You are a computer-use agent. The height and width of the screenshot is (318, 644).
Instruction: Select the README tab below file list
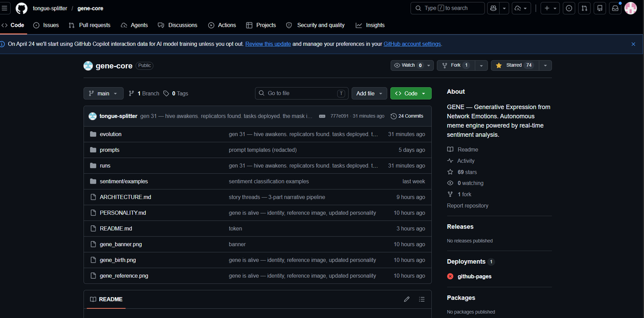tap(106, 299)
